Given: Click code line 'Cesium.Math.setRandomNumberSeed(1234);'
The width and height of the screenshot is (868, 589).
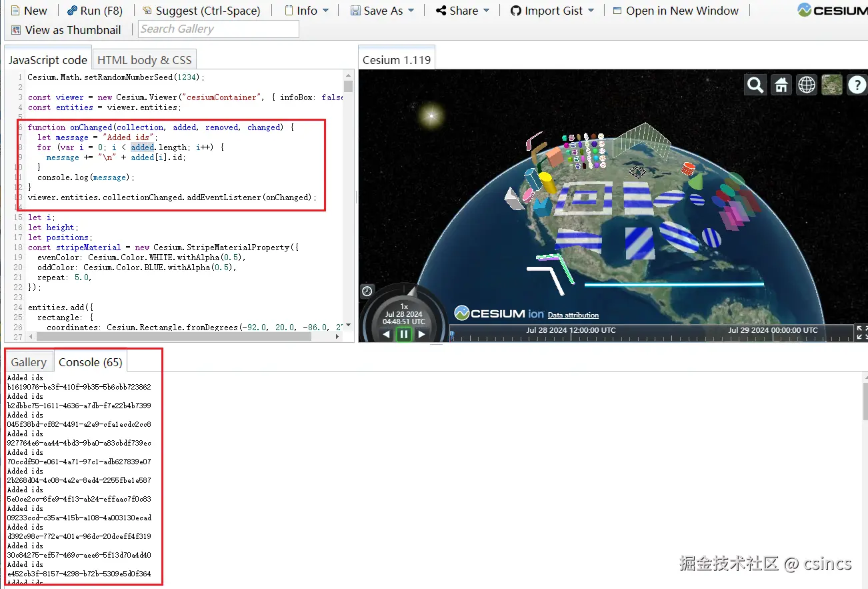Looking at the screenshot, I should 117,77.
